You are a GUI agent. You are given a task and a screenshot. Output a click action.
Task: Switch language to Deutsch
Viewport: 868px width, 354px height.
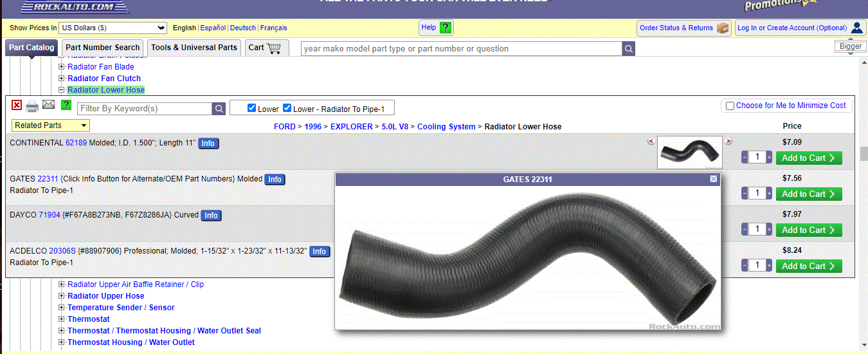tap(243, 28)
